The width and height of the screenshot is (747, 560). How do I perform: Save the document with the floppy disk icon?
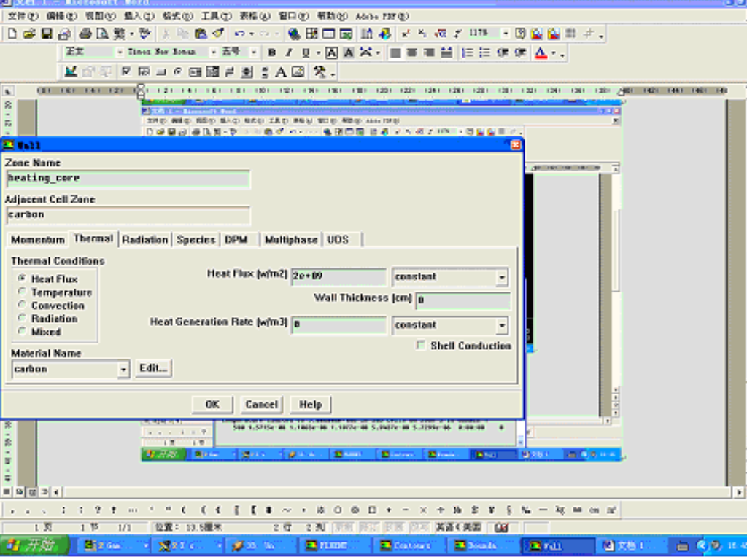click(47, 34)
